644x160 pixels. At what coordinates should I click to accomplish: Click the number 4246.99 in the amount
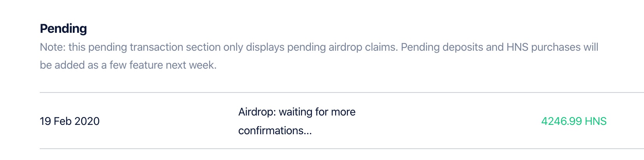[561, 121]
